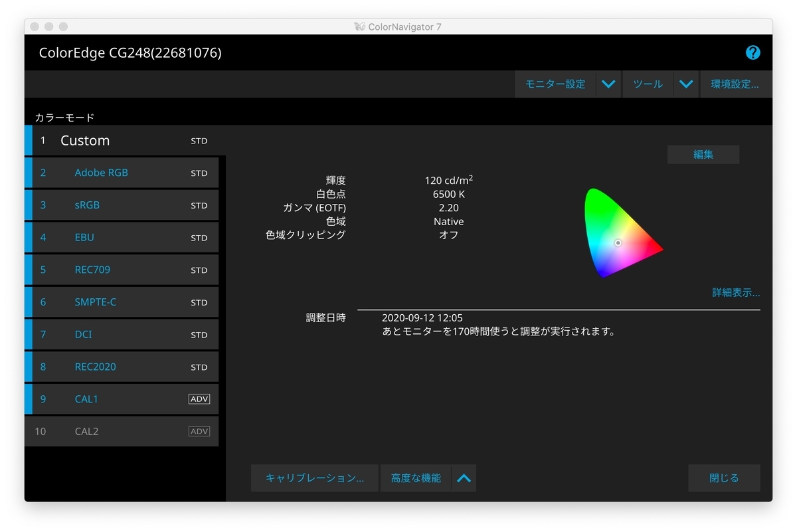Open ツール menu
797x532 pixels.
coord(648,84)
